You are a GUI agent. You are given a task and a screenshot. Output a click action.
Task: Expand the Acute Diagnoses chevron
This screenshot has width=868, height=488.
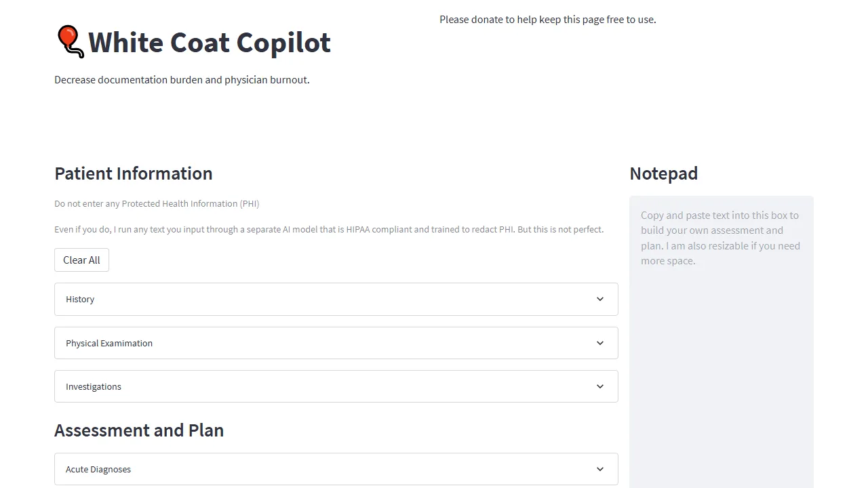(x=599, y=469)
